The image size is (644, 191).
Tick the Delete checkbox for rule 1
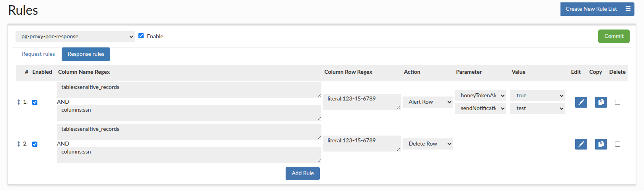[x=617, y=102]
